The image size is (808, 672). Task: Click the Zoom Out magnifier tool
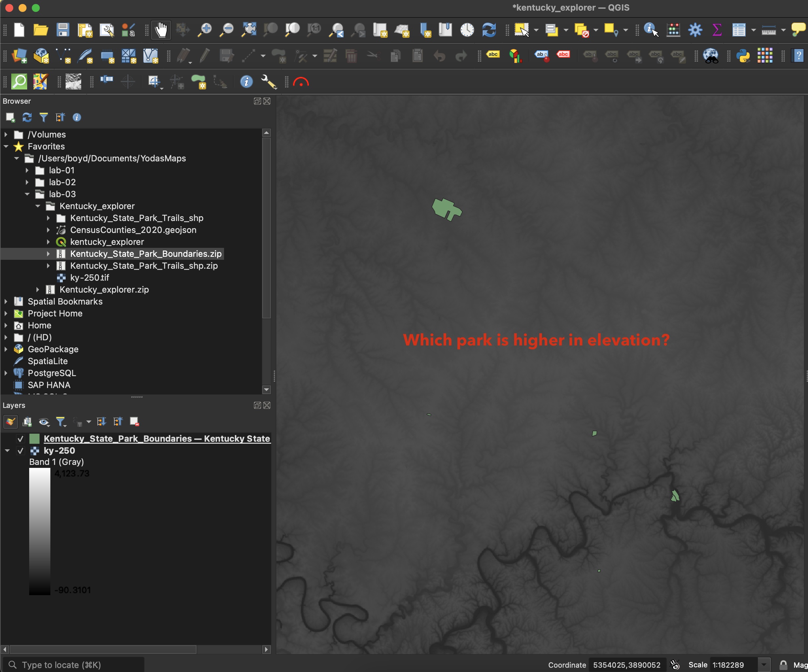(227, 29)
